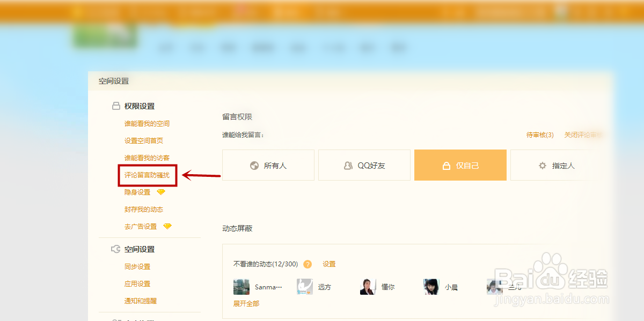
Task: Click 设置 next to 不看谁的动态
Action: [329, 264]
